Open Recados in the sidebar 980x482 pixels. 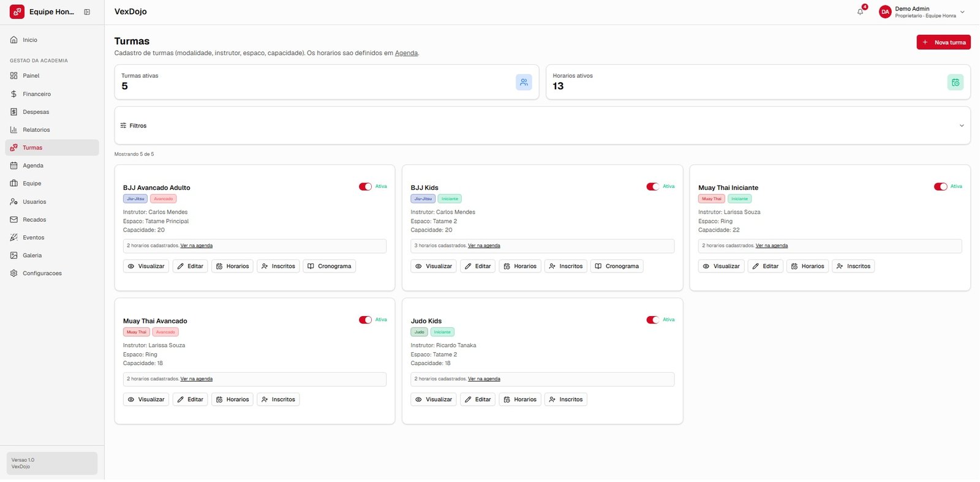52,219
